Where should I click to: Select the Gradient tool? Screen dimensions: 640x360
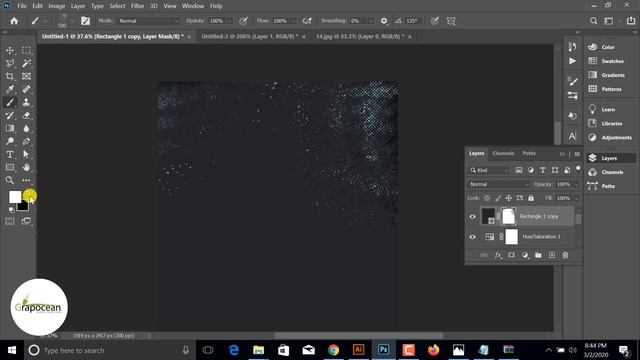(x=10, y=129)
